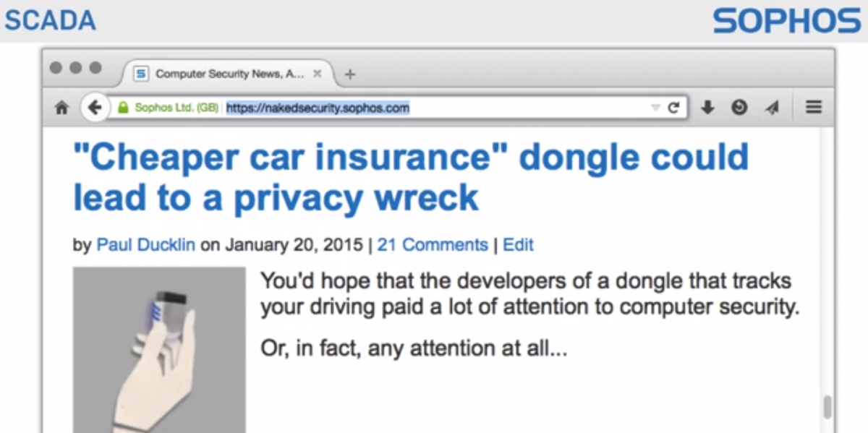Click the third window zoom button

point(95,67)
